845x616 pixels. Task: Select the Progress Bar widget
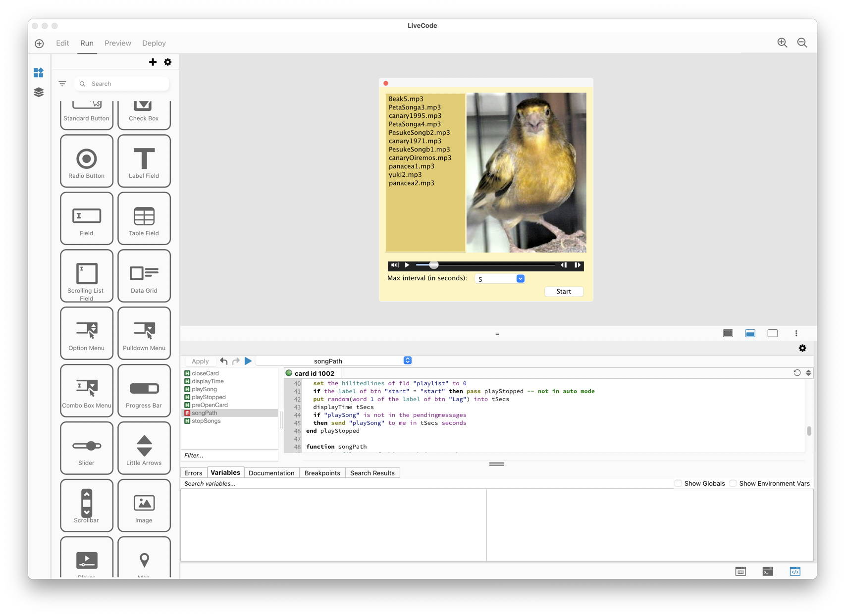(144, 391)
